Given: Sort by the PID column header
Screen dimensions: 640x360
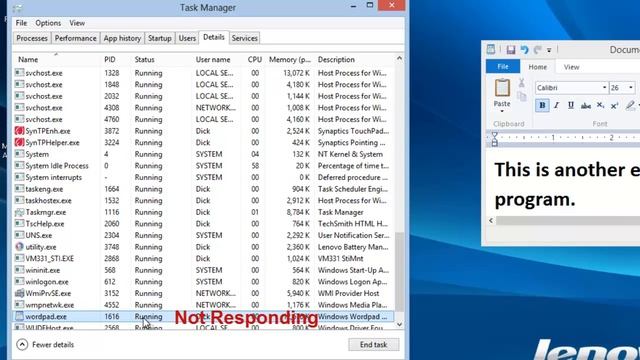Looking at the screenshot, I should (x=116, y=60).
